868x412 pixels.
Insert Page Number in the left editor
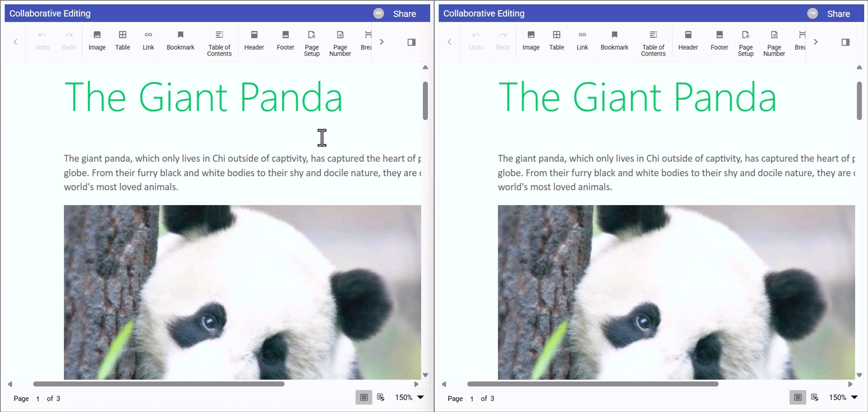(340, 42)
